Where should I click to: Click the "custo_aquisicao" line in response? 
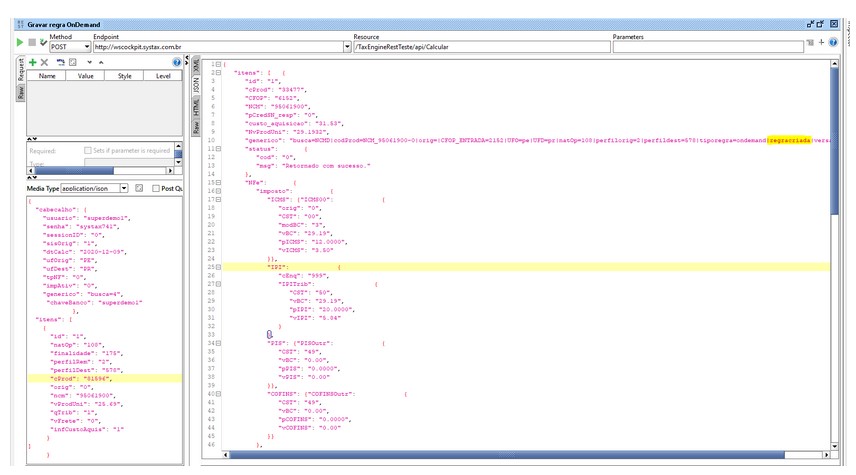[x=295, y=123]
